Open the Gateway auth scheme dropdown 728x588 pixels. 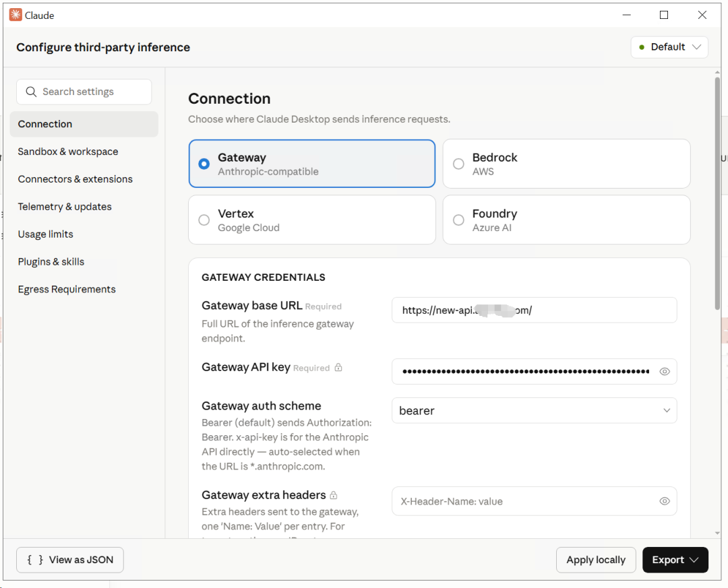pyautogui.click(x=534, y=411)
